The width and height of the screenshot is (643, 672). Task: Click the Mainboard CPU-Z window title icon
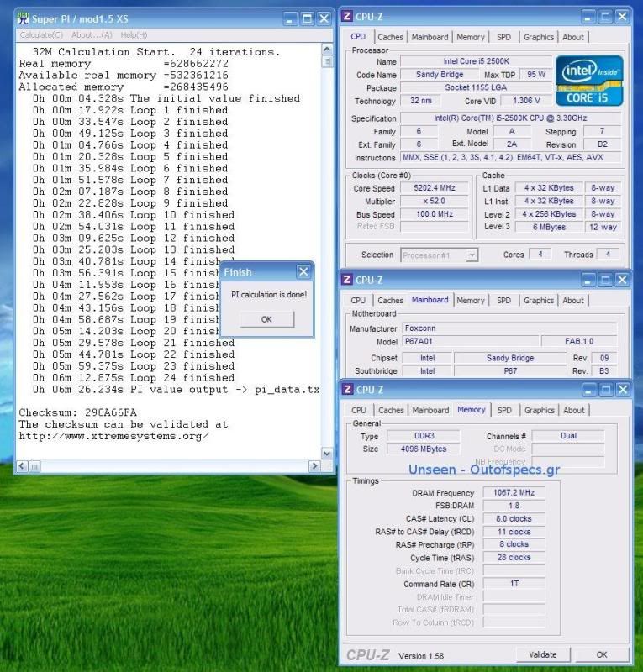[346, 280]
